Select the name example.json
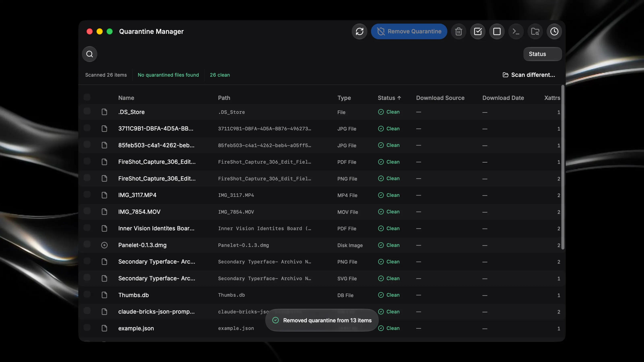The width and height of the screenshot is (644, 362). tap(136, 328)
